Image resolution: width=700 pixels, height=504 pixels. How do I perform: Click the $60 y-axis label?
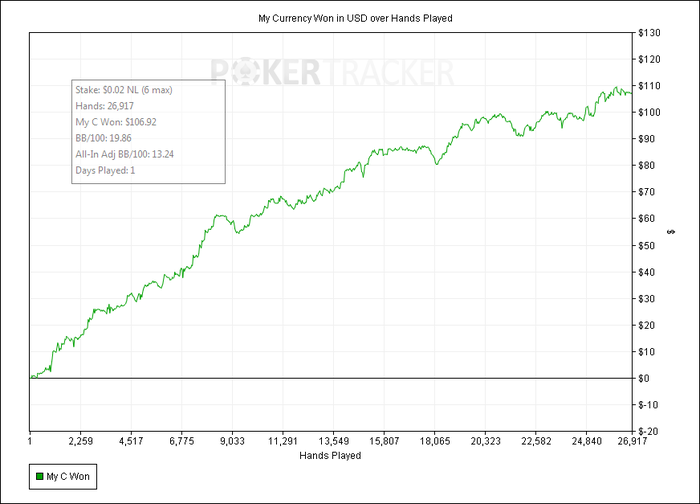point(647,218)
